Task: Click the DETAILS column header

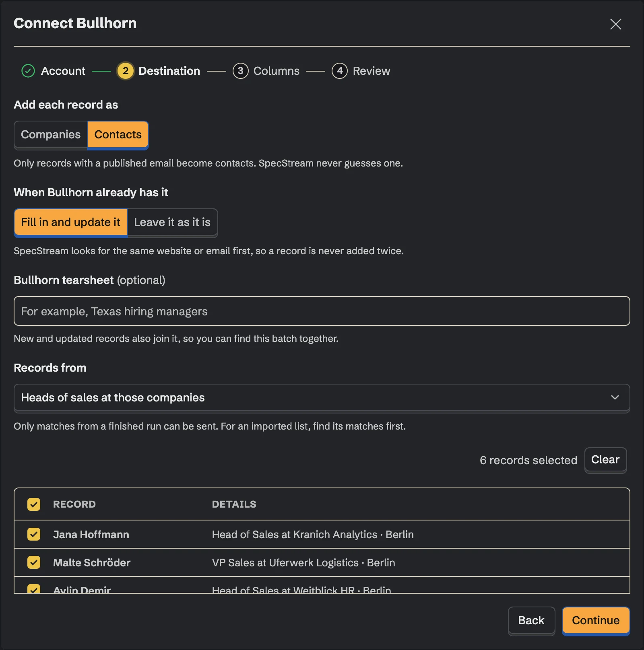Action: pyautogui.click(x=234, y=504)
